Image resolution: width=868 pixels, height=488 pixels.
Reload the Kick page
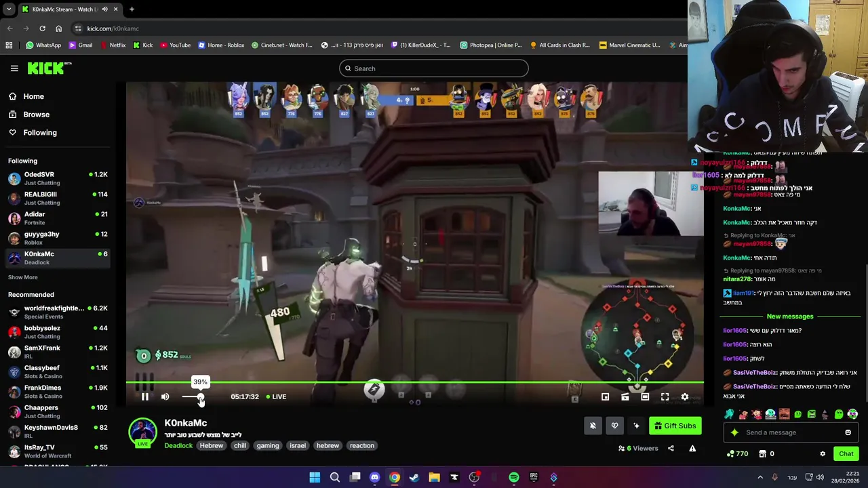coord(42,28)
